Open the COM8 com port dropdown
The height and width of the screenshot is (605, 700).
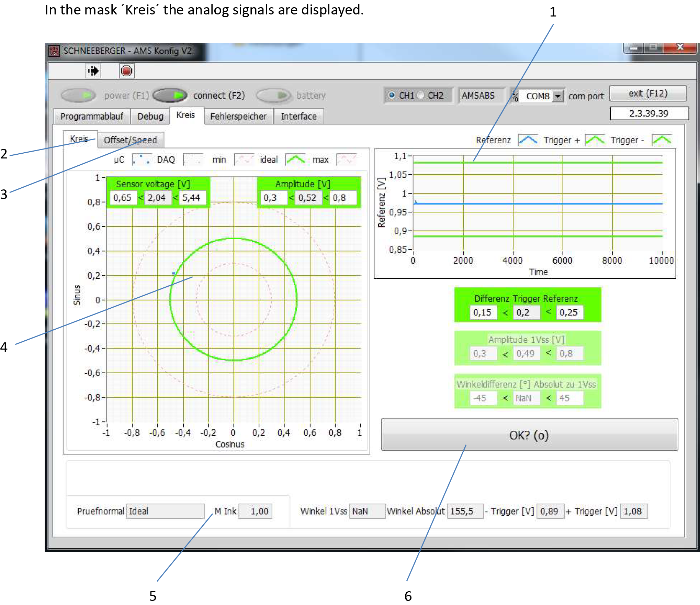[x=558, y=96]
